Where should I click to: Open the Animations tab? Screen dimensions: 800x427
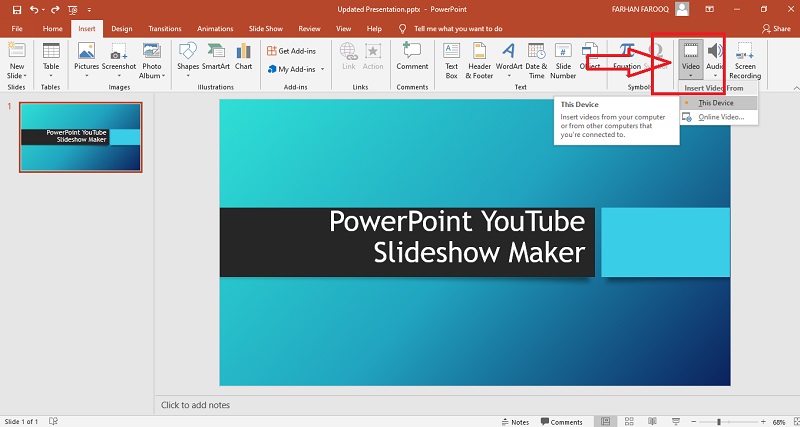tap(215, 29)
